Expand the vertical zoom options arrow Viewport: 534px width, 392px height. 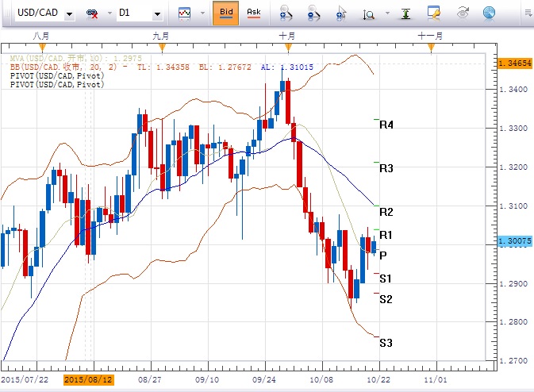(387, 13)
